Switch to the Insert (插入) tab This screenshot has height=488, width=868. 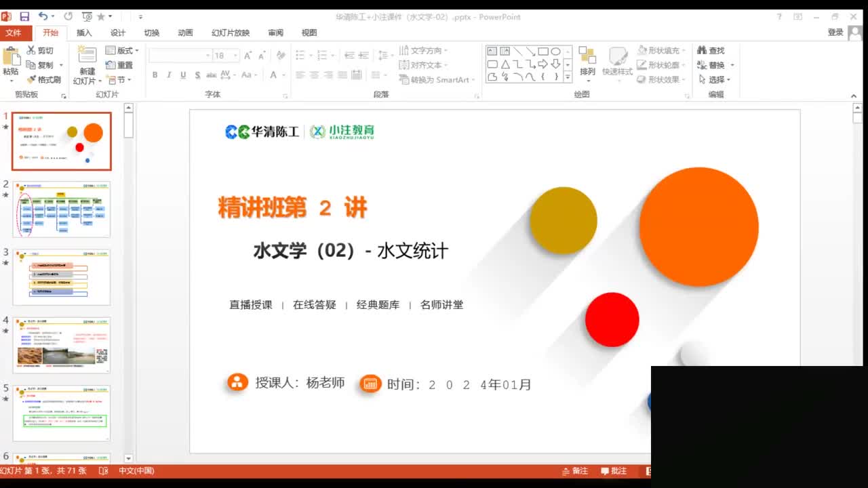[84, 33]
